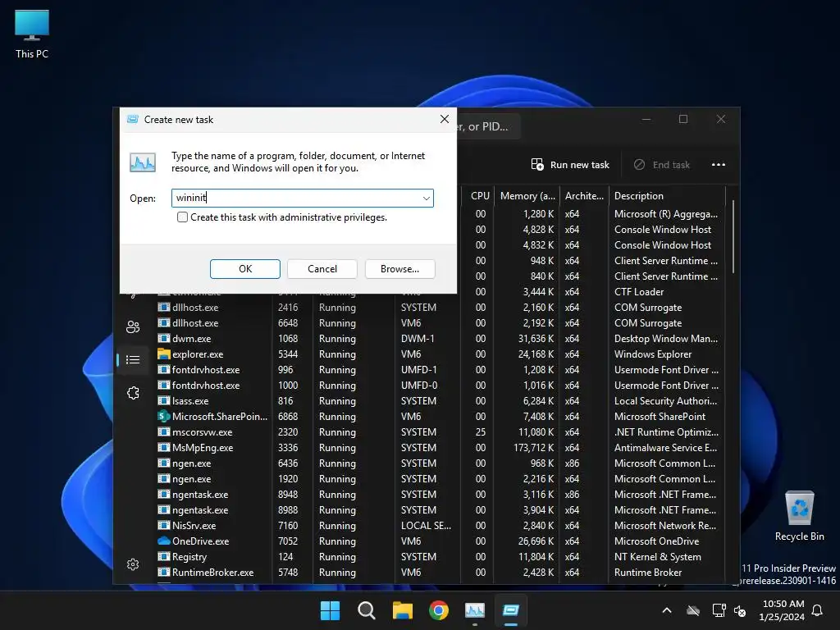
Task: Click the Create new task taskbar icon
Action: [510, 610]
